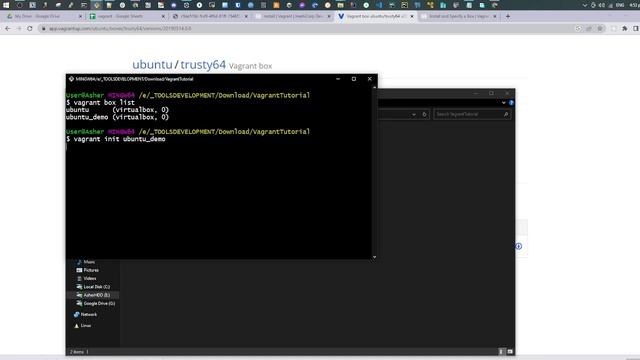The width and height of the screenshot is (640, 360).
Task: Refresh the File Explorer address bar
Action: pyautogui.click(x=424, y=114)
